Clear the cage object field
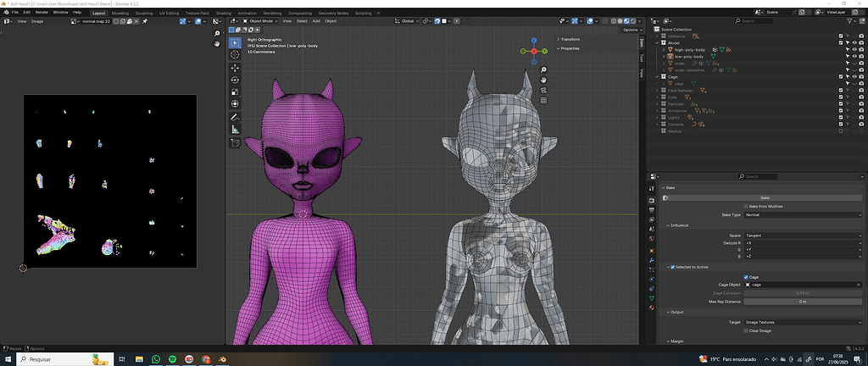This screenshot has width=868, height=366. pos(859,285)
